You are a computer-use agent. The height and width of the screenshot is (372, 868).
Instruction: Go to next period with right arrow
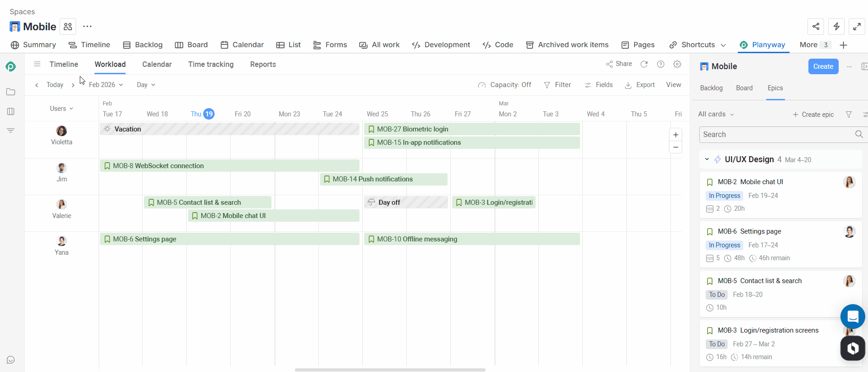(73, 85)
